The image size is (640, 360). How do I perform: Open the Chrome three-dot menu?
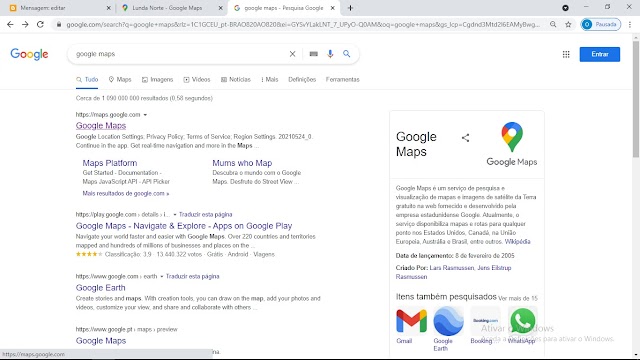coord(630,24)
